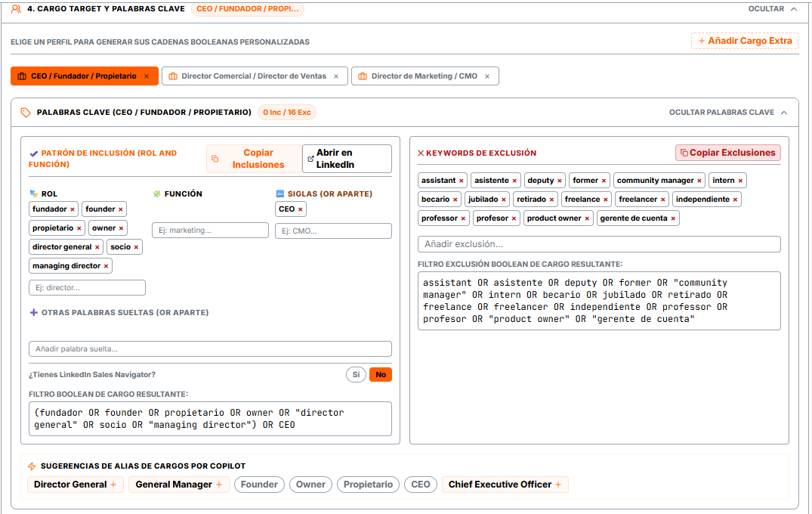Image resolution: width=812 pixels, height=514 pixels.
Task: Select 'Sí' for LinkedIn Sales Navigator
Action: pos(357,375)
